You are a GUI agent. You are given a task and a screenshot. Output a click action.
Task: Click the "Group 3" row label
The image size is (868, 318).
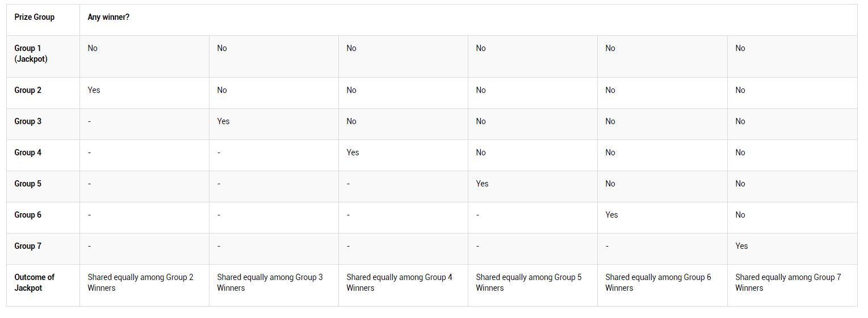(x=28, y=121)
